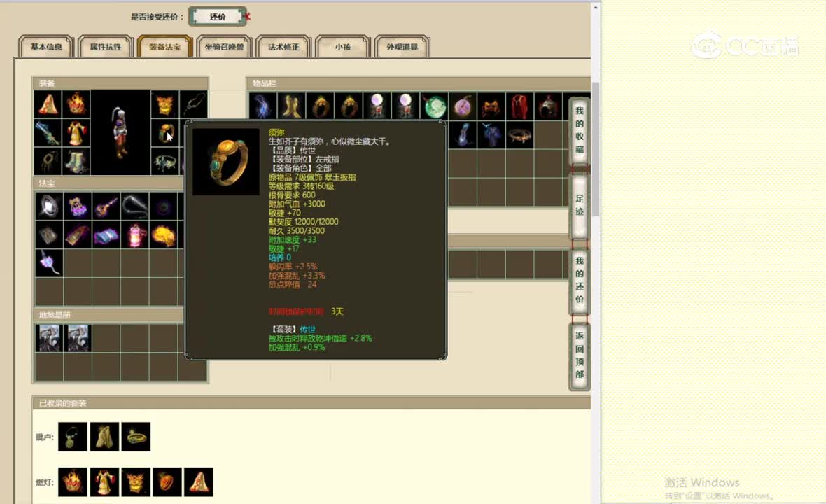Open 我的收藏 side button
Image resolution: width=826 pixels, height=504 pixels.
click(580, 130)
